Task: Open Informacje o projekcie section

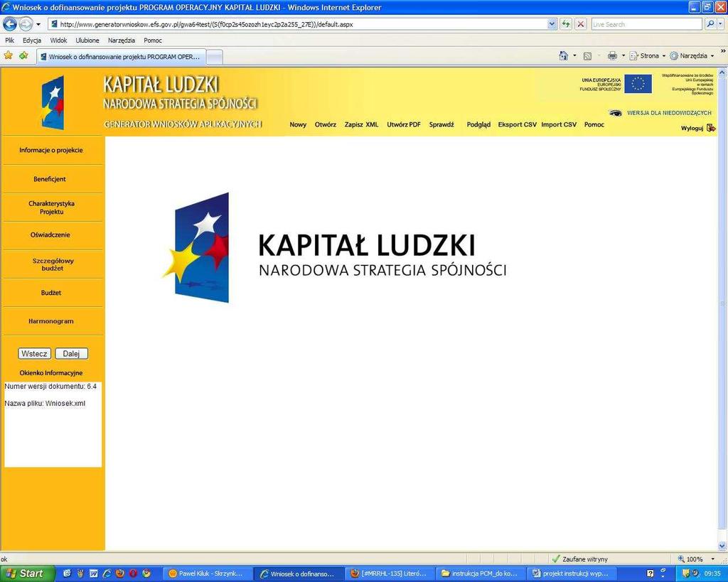Action: point(51,150)
